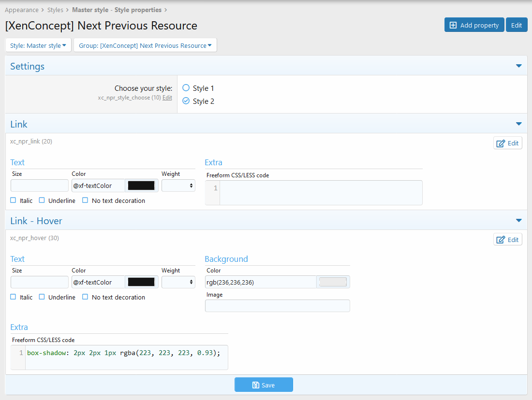Open Master style - Style properties breadcrumb
The height and width of the screenshot is (400, 532).
(117, 10)
